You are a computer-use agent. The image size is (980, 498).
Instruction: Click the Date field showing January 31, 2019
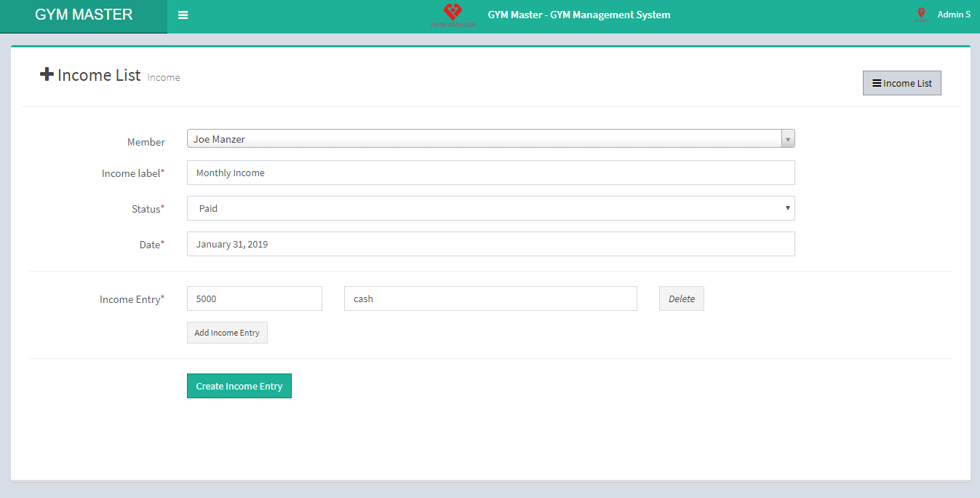click(490, 245)
